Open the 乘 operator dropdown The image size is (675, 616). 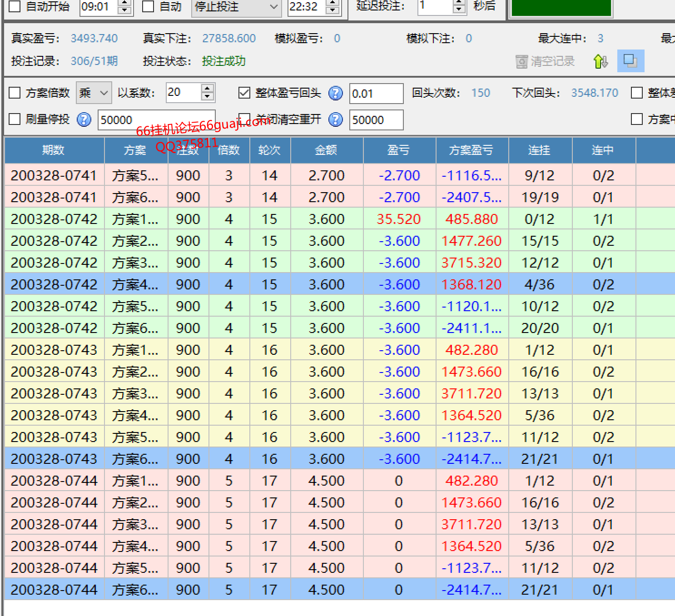(x=94, y=93)
